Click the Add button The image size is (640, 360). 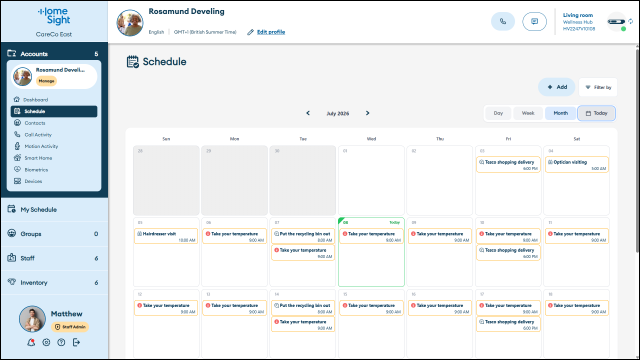click(557, 87)
